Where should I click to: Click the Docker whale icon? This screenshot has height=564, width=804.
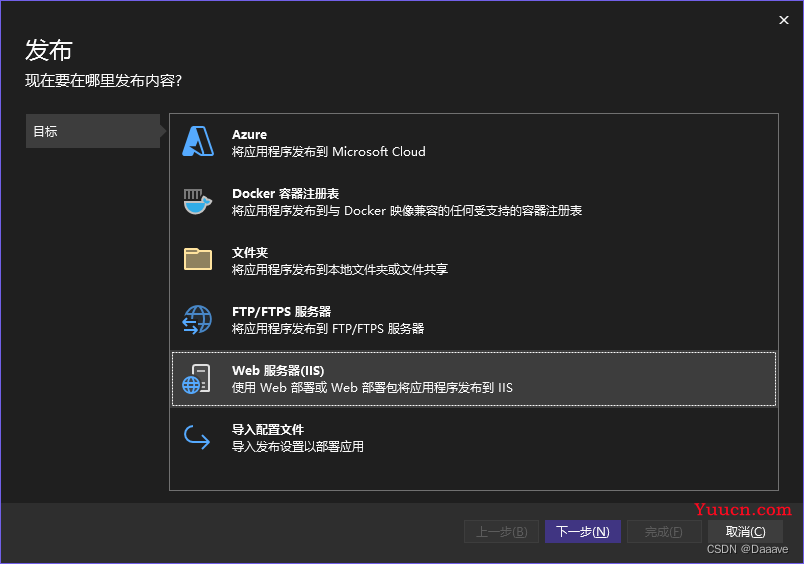click(198, 202)
